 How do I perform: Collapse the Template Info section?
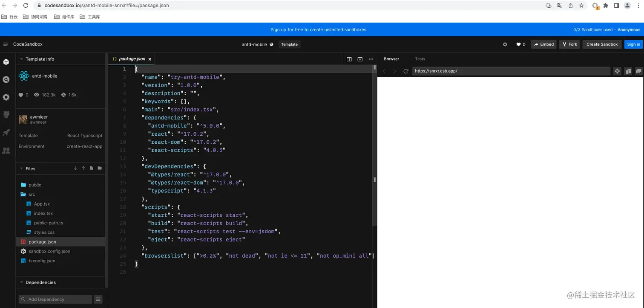click(x=21, y=59)
